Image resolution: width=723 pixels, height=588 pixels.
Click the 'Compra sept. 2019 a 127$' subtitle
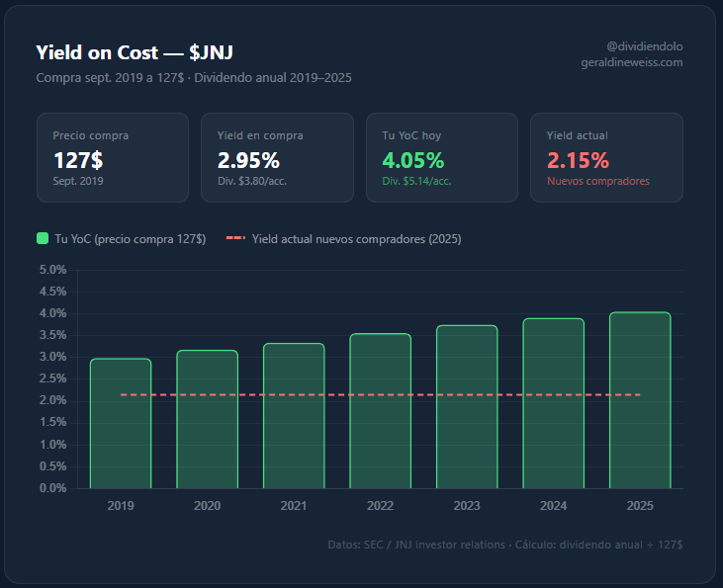pyautogui.click(x=110, y=78)
